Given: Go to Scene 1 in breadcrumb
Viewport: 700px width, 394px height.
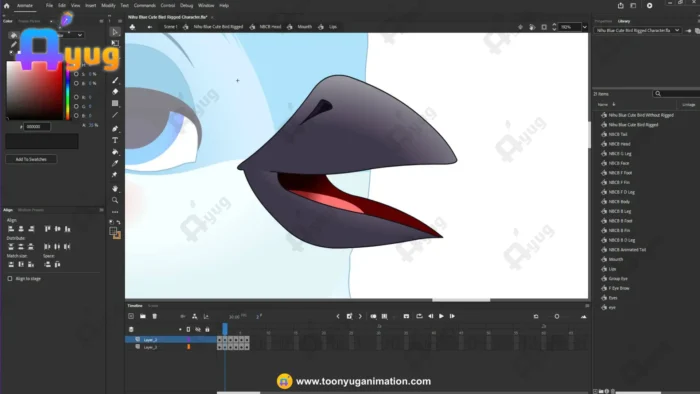Looking at the screenshot, I should click(x=170, y=27).
